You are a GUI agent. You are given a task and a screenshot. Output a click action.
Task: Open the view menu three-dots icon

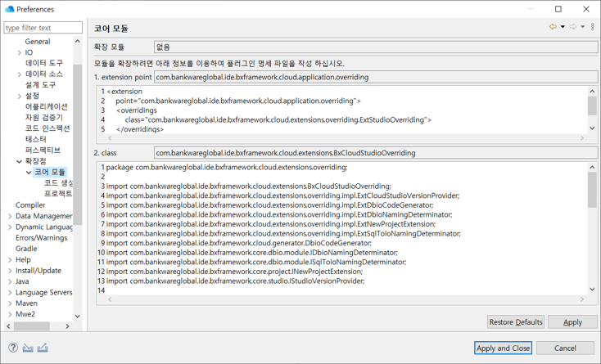[x=593, y=27]
